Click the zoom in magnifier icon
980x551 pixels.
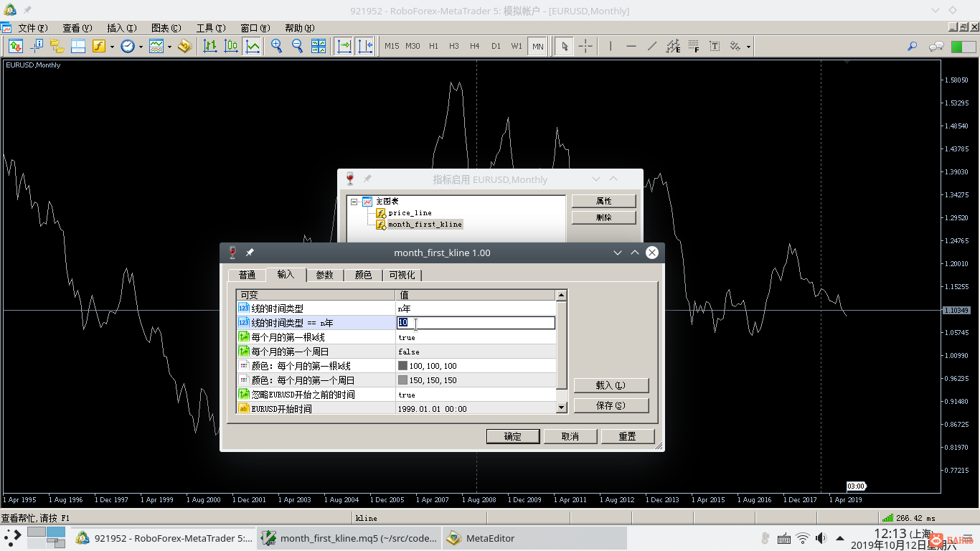point(276,46)
